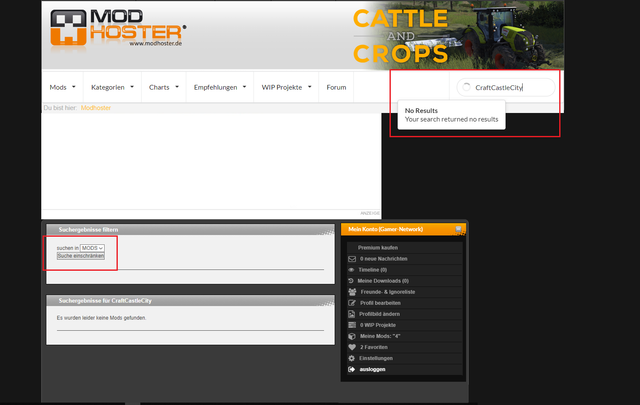Open Freunde- & Ignoreliste
This screenshot has height=405, width=640.
coord(388,292)
